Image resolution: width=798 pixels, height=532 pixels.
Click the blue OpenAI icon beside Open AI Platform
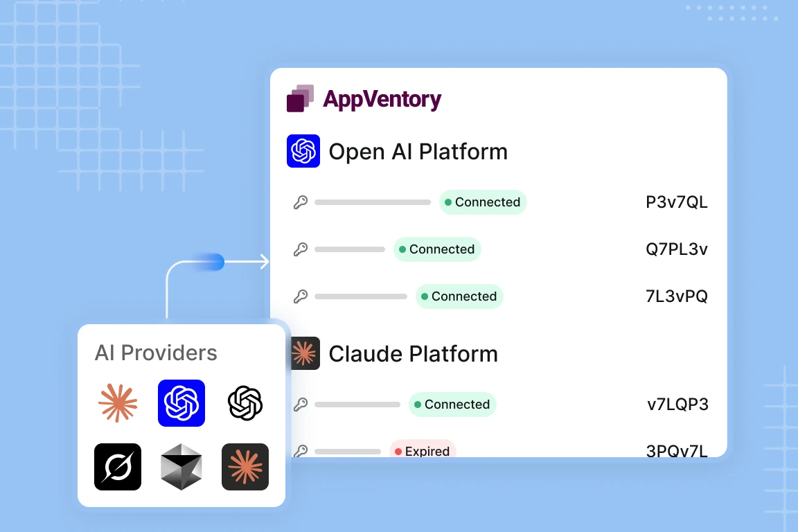pos(303,151)
